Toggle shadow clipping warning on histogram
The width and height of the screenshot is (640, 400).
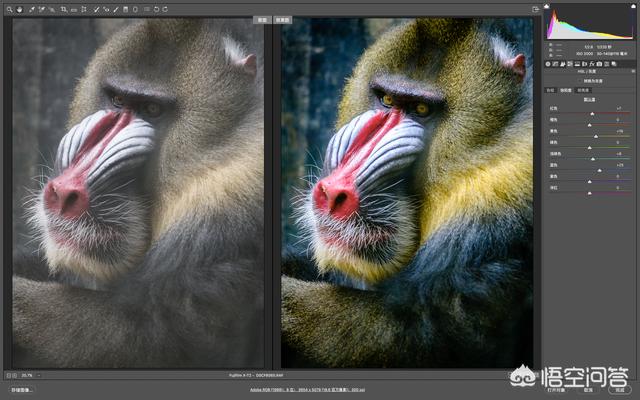coord(547,5)
